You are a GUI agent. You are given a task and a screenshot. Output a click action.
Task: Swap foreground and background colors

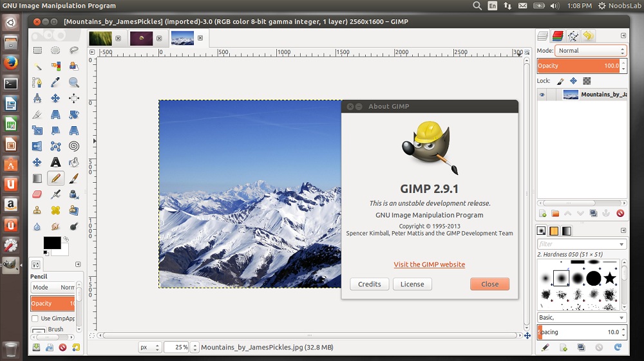click(x=66, y=239)
